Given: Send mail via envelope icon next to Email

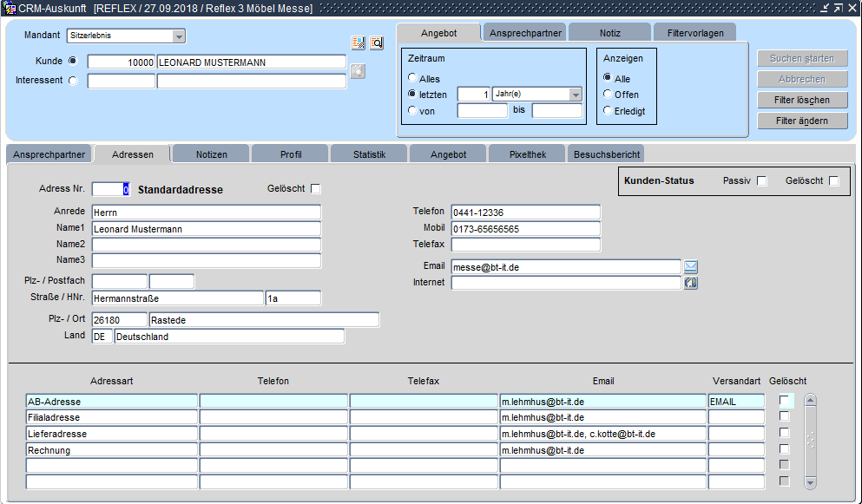Looking at the screenshot, I should 691,267.
